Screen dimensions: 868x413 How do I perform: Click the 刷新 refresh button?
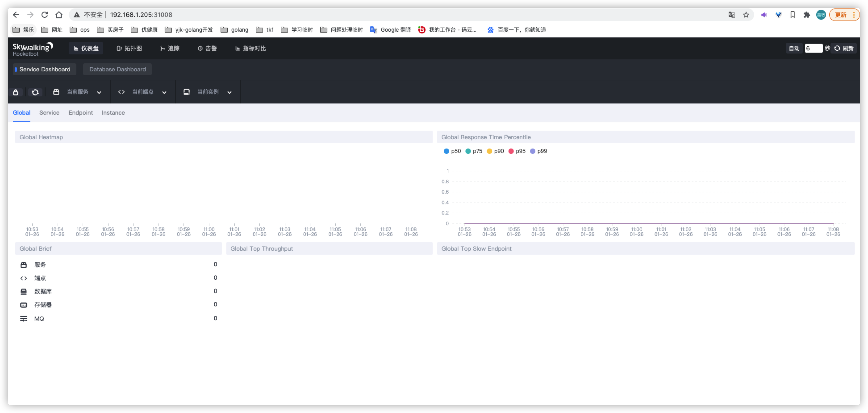(844, 48)
